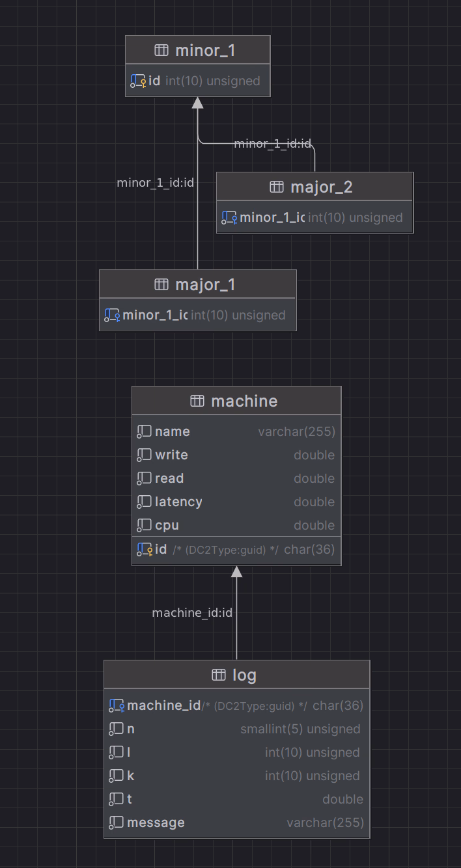Viewport: 461px width, 868px height.
Task: Click the machine_id:id relationship label
Action: 192,612
